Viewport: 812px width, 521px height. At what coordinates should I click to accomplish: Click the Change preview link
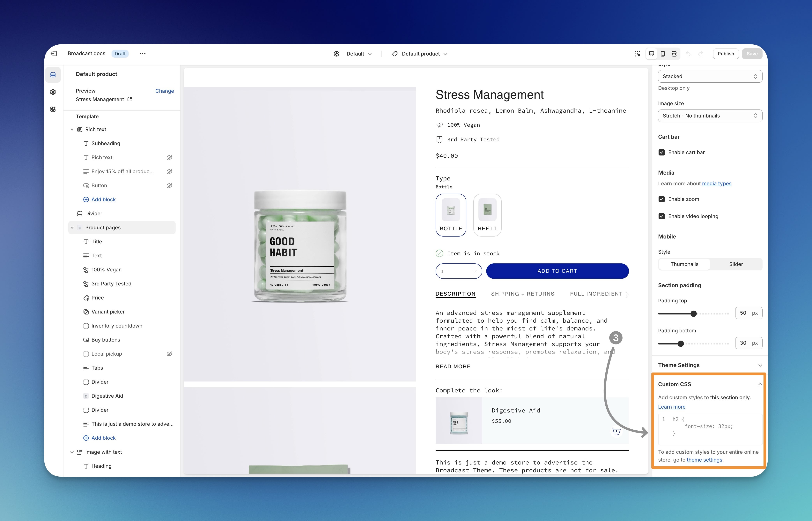(164, 91)
